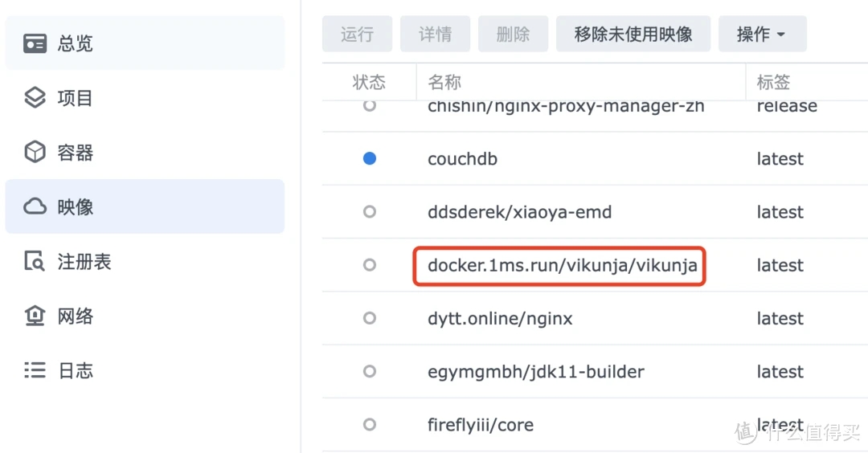Click the Image (映像) cloud icon
Screen dimensions: 868x453
pyautogui.click(x=35, y=206)
